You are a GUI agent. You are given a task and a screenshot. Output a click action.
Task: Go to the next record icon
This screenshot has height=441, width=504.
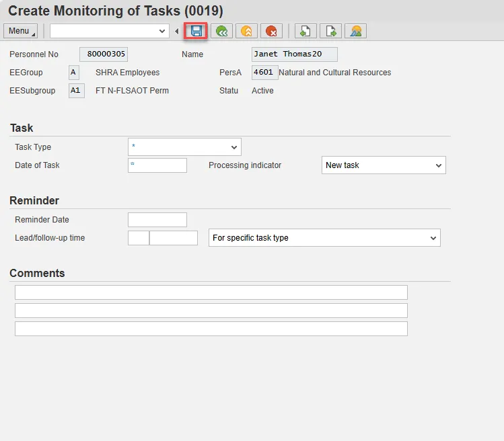pyautogui.click(x=330, y=31)
